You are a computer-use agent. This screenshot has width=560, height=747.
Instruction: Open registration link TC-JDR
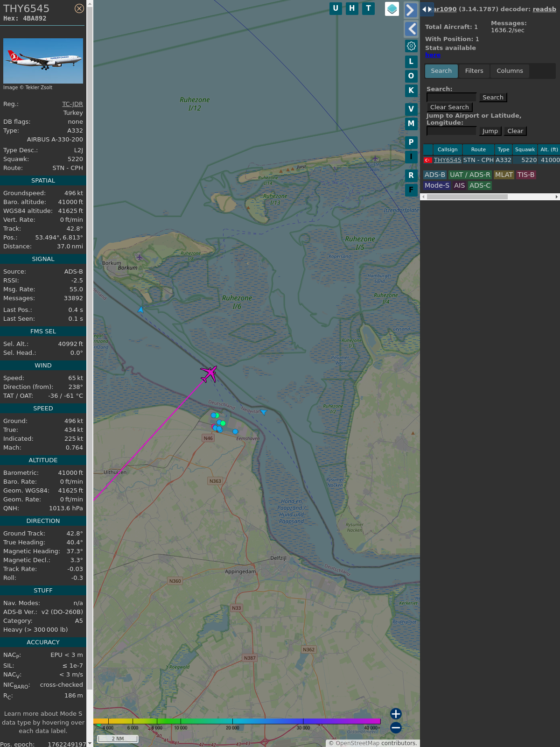click(72, 104)
